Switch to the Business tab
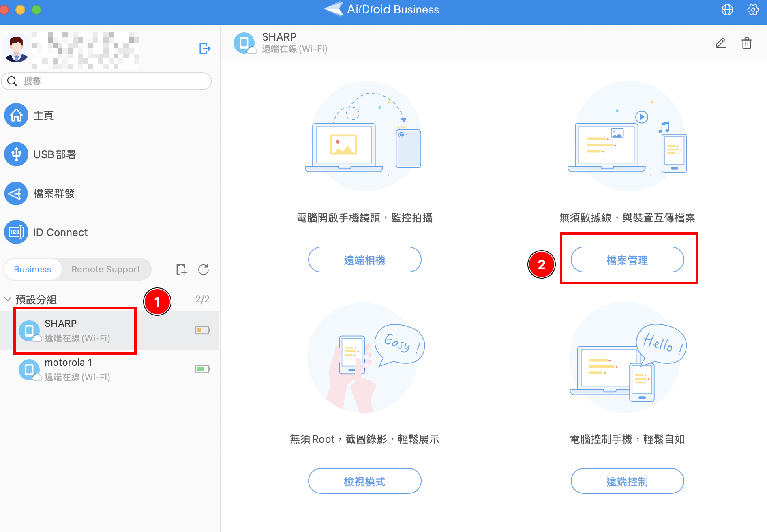This screenshot has height=532, width=767. 32,269
